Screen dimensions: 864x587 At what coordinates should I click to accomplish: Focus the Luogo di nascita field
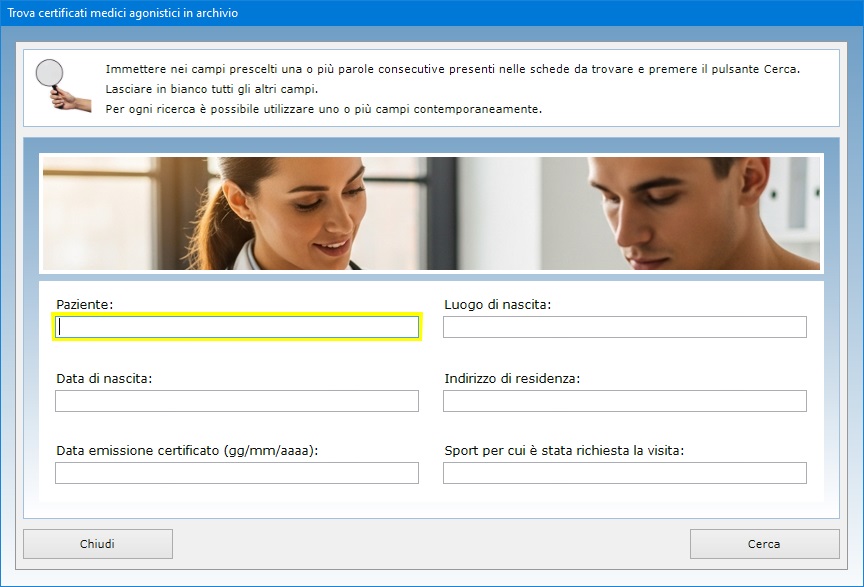click(624, 327)
